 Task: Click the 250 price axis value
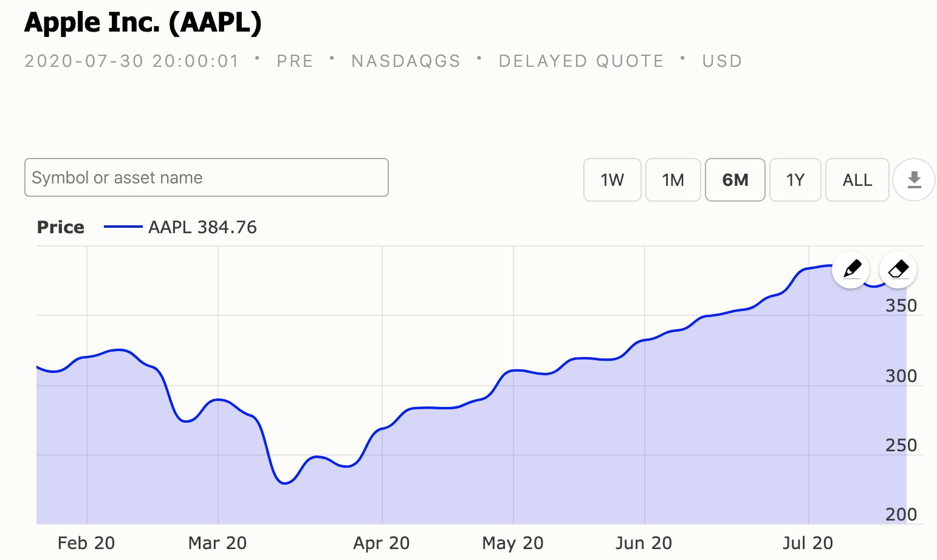click(x=901, y=445)
